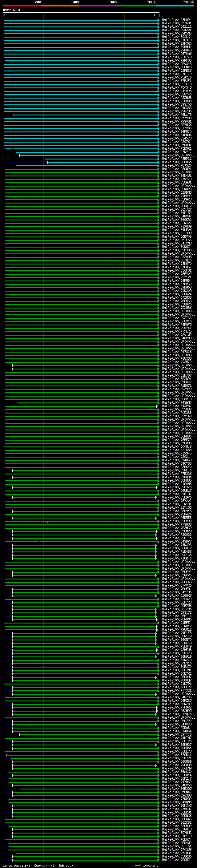The height and width of the screenshot is (868, 197).
Task: Open hit UniRef100_A8MQR4
Action: pos(176,20)
